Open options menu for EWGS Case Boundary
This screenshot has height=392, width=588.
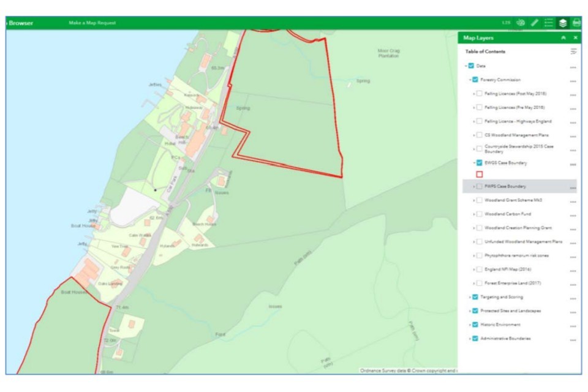(x=573, y=164)
